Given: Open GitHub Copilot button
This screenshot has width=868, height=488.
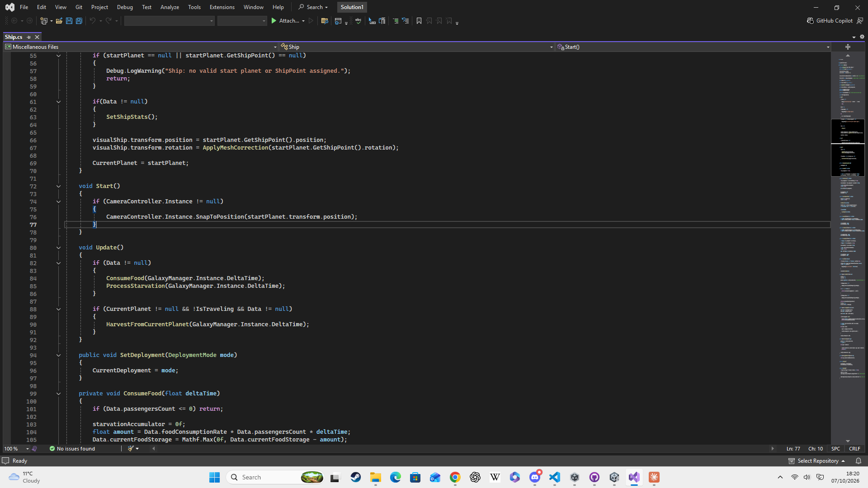Looking at the screenshot, I should point(830,21).
